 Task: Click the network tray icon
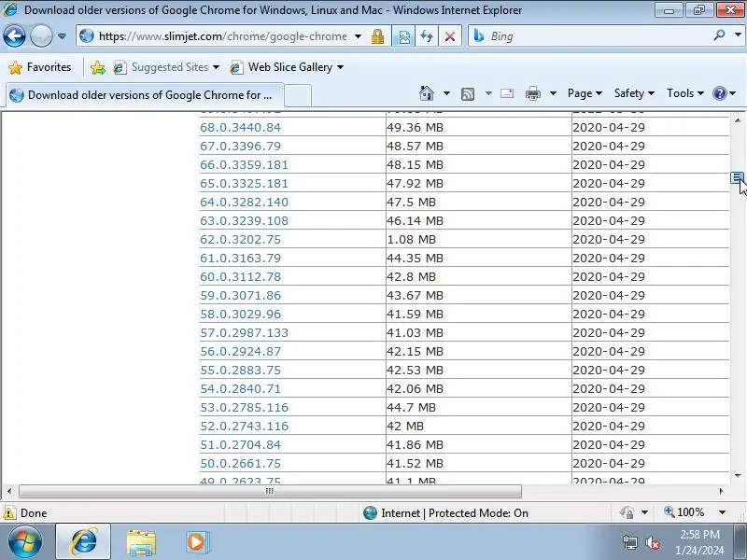coord(629,542)
